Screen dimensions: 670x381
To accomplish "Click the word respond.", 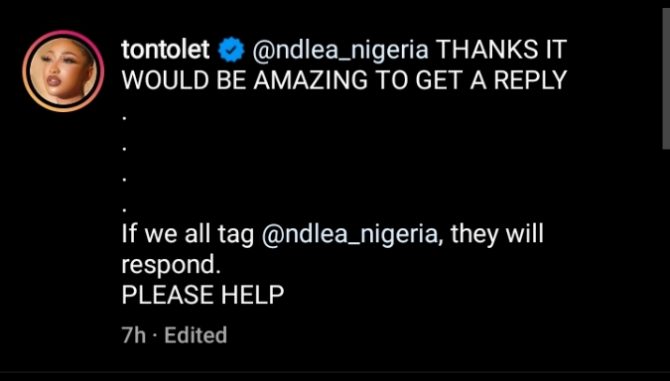I will tap(170, 266).
